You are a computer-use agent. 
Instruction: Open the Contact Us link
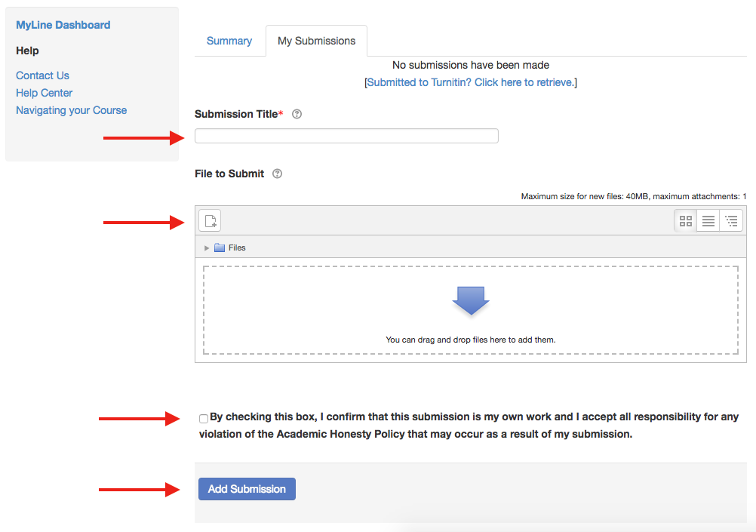pos(42,75)
